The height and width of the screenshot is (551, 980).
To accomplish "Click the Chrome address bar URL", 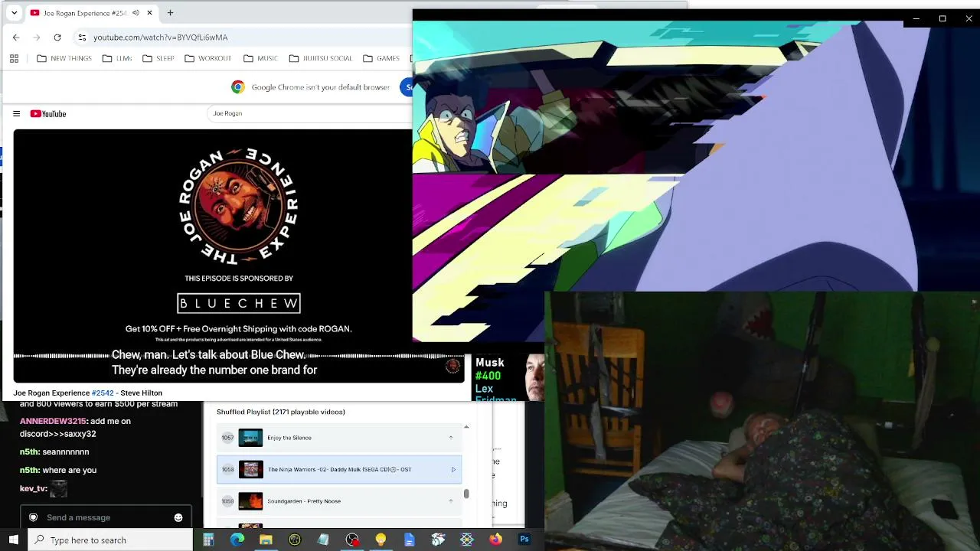I will click(160, 37).
